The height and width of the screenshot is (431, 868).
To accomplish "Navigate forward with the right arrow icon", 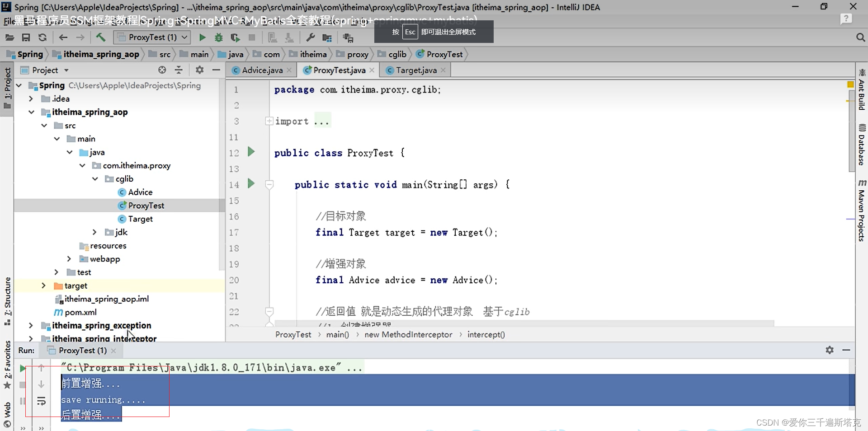I will [80, 37].
